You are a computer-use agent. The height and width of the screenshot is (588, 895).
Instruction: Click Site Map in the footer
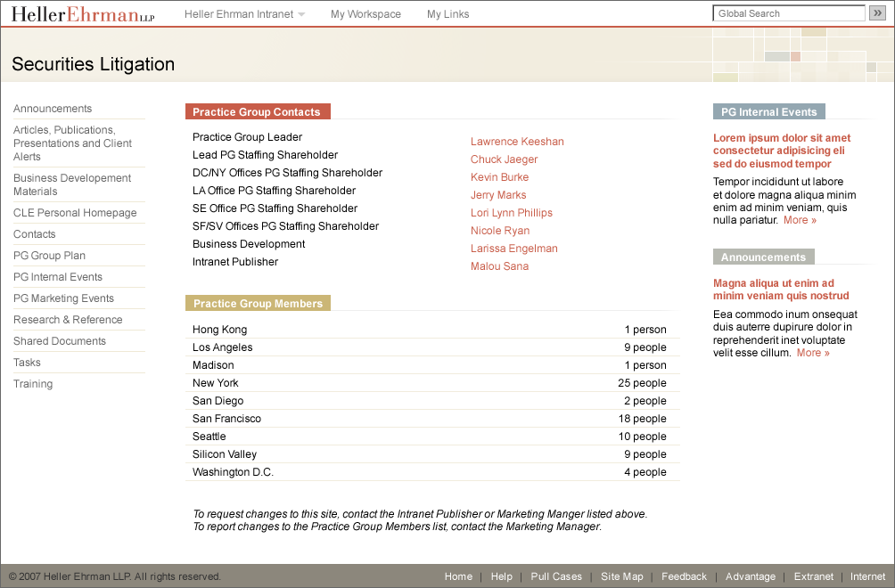pos(621,576)
